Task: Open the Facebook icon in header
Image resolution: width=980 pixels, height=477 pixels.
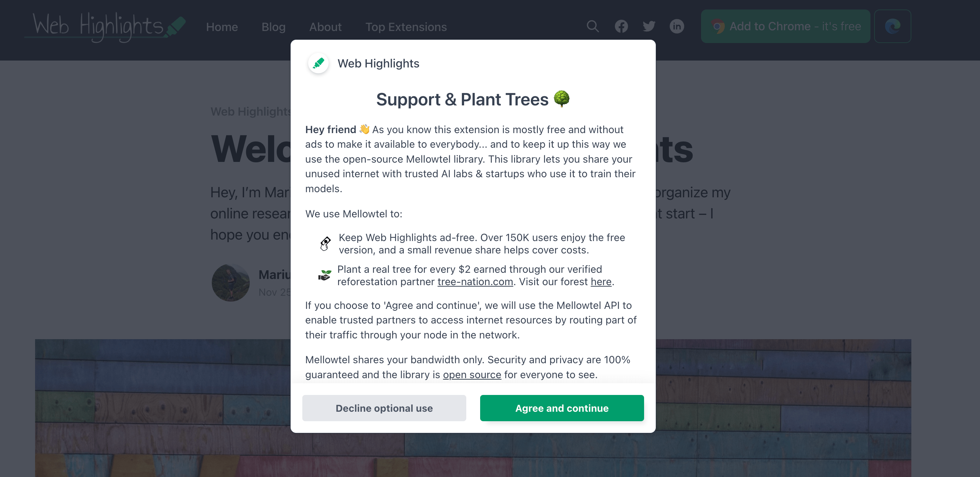Action: pos(621,26)
